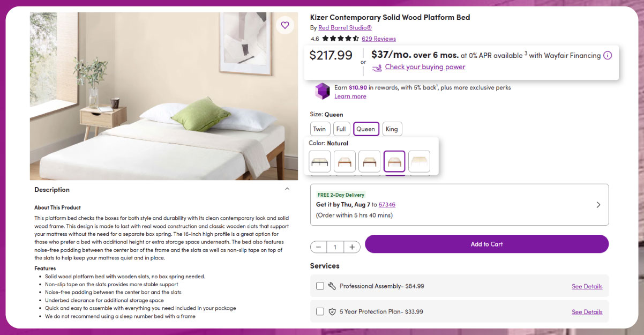This screenshot has width=644, height=335.
Task: Collapse the Description section
Action: coord(287,189)
